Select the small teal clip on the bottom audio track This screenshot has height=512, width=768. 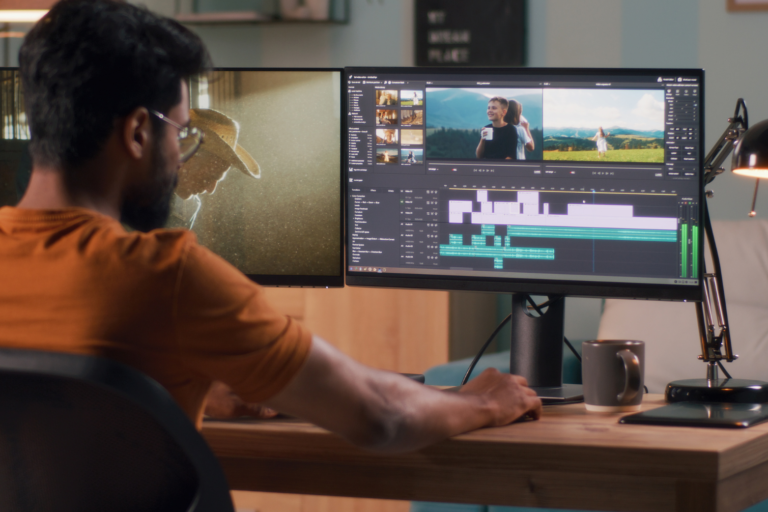tap(498, 264)
